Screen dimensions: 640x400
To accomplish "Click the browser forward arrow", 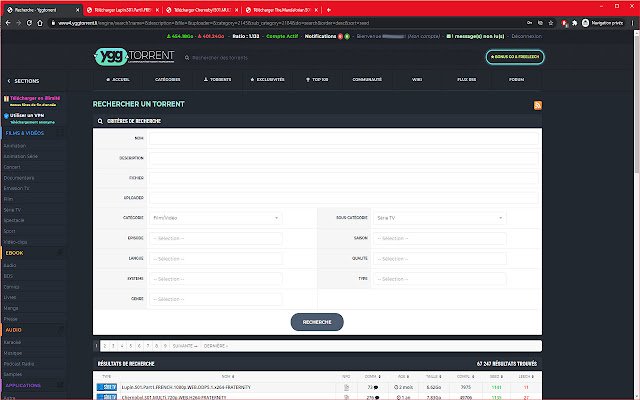I will point(18,23).
